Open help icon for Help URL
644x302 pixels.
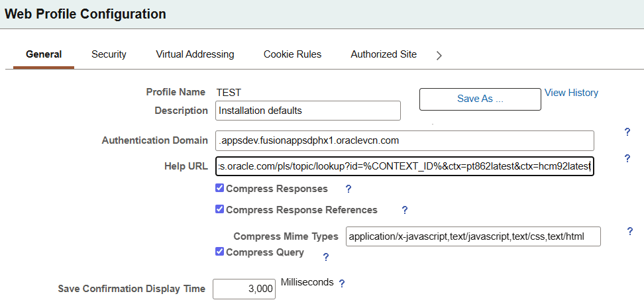[627, 159]
